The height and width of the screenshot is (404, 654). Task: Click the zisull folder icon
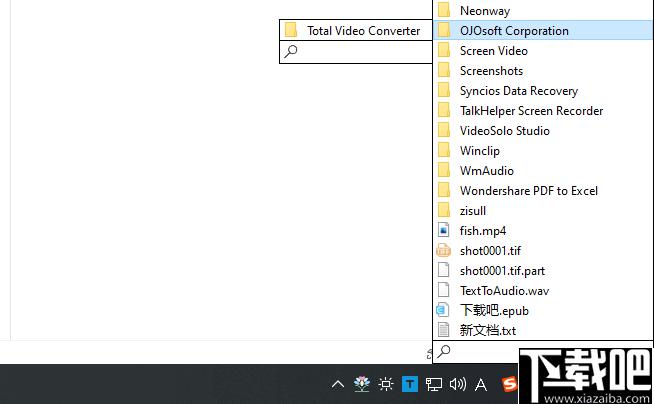tap(444, 210)
